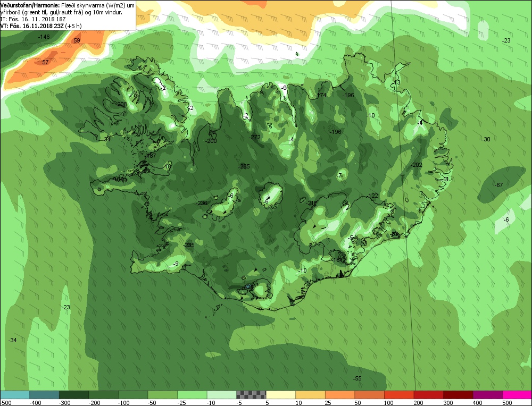Pick the pale yellow swatch between 5 and 10
Screen dimensions: 532x406
pos(280,395)
